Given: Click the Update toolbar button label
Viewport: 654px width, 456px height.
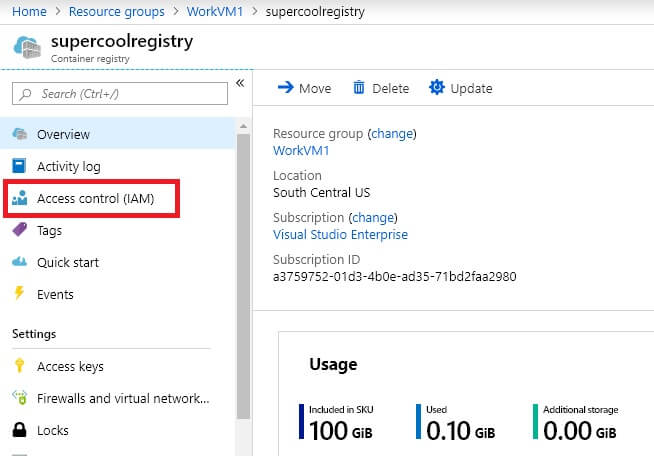Looking at the screenshot, I should coord(471,88).
